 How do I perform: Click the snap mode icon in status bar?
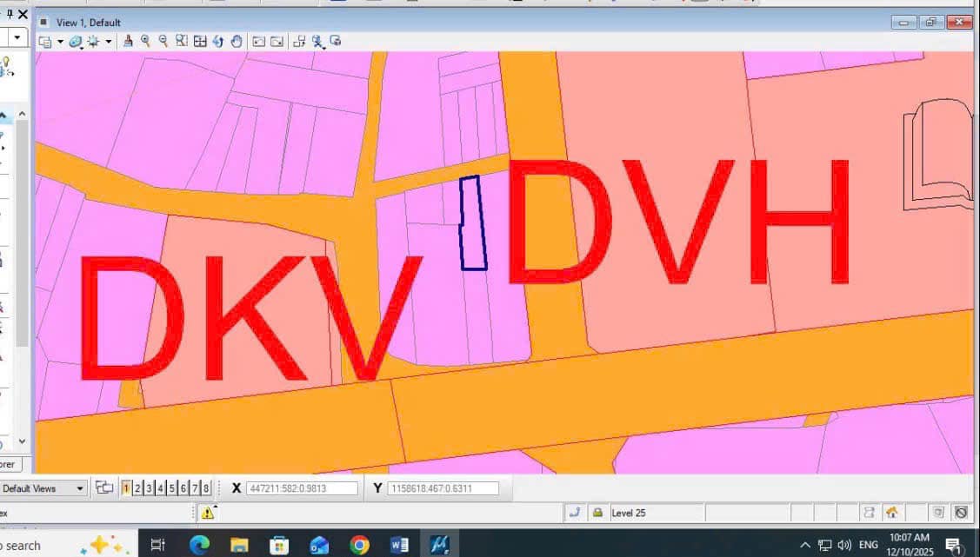click(x=575, y=512)
